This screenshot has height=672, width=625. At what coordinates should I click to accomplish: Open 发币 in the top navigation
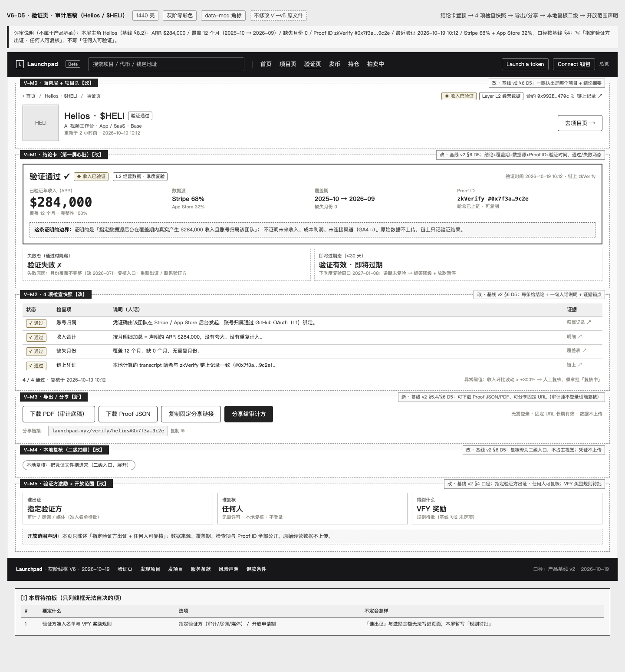coord(335,64)
